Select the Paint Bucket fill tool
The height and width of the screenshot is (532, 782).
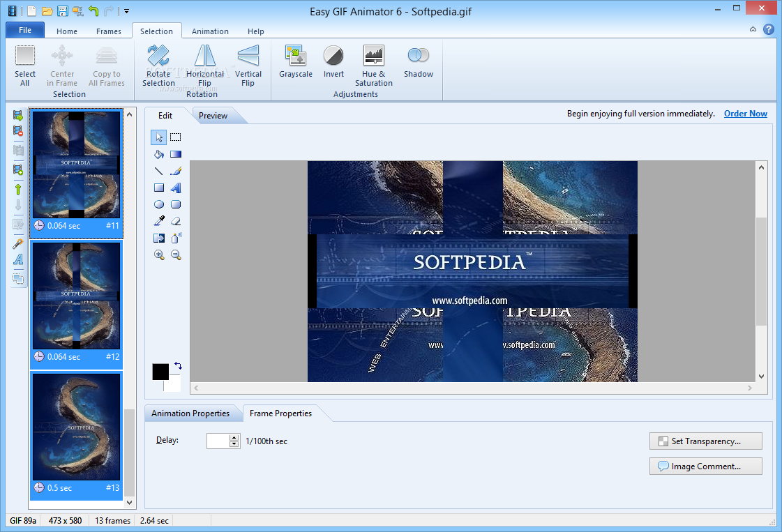tap(159, 154)
